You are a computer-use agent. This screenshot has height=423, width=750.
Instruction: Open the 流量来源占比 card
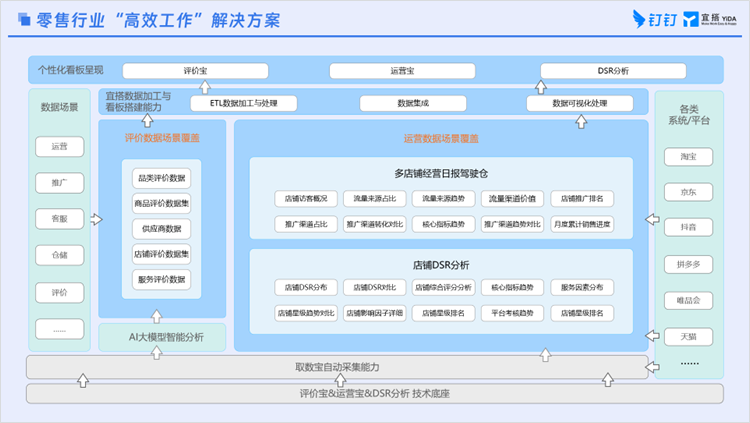pyautogui.click(x=375, y=199)
